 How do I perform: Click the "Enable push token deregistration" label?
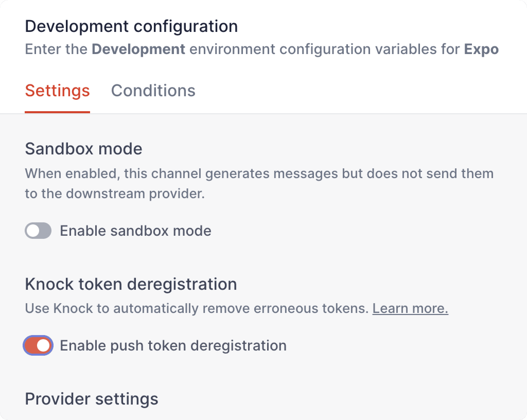click(x=173, y=345)
